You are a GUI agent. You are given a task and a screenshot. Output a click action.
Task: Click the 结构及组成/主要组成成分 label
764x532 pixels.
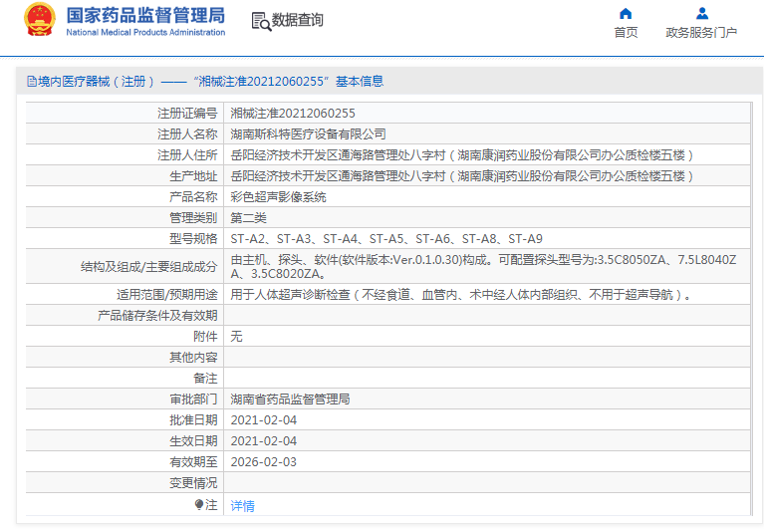click(x=148, y=266)
